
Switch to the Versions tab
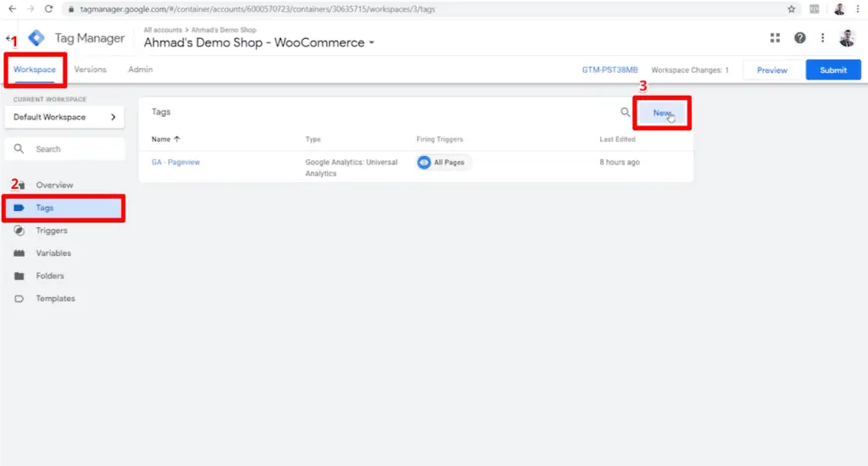click(90, 69)
